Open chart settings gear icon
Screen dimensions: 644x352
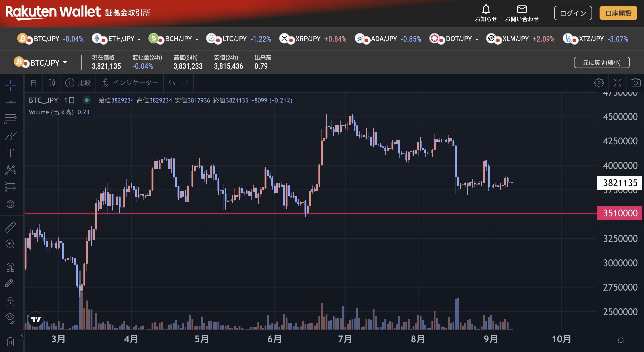point(599,83)
